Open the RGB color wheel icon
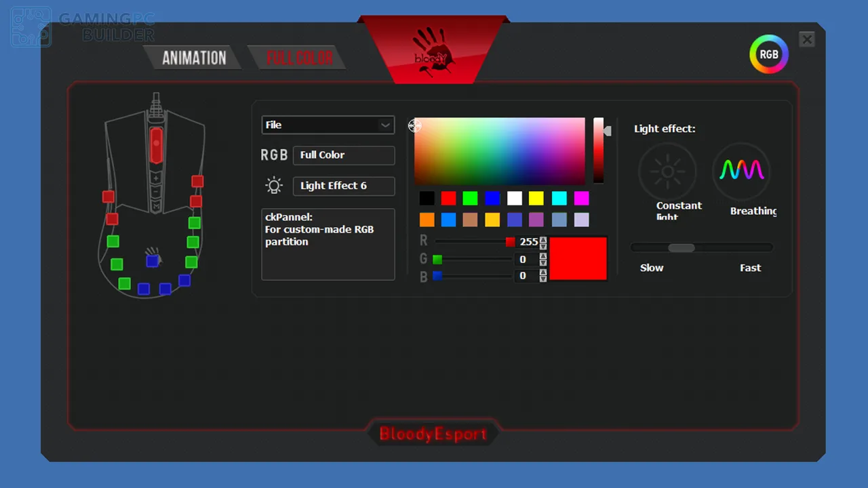This screenshot has width=868, height=488. click(x=768, y=54)
